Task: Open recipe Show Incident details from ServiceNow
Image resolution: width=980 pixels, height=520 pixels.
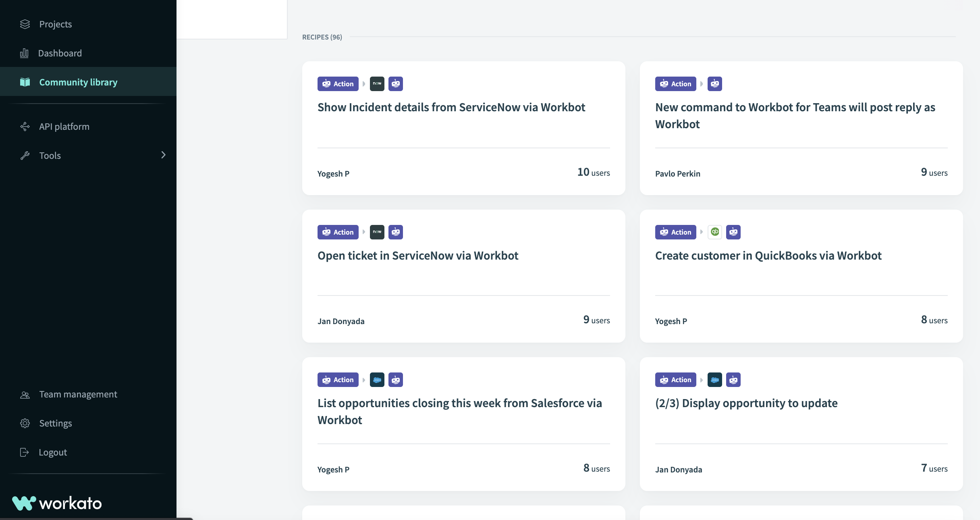Action: (x=451, y=107)
